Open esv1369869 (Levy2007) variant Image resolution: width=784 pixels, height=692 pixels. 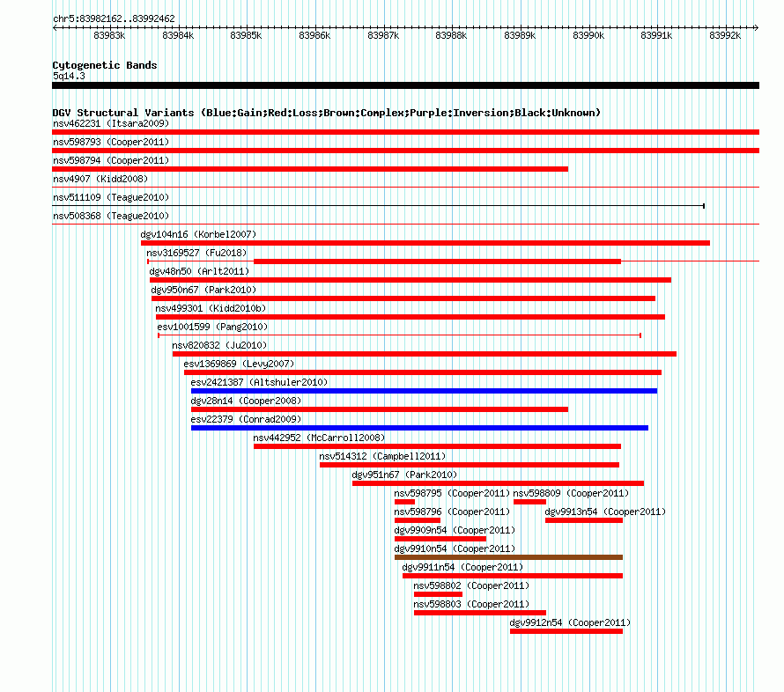tap(239, 364)
